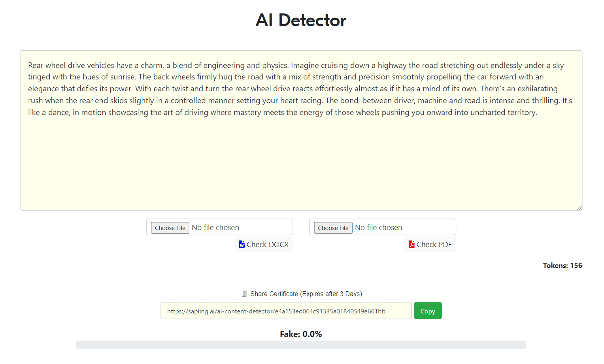Click the Fake percentage progress bar
Viewport: 604px width, 364px height.
(x=301, y=345)
